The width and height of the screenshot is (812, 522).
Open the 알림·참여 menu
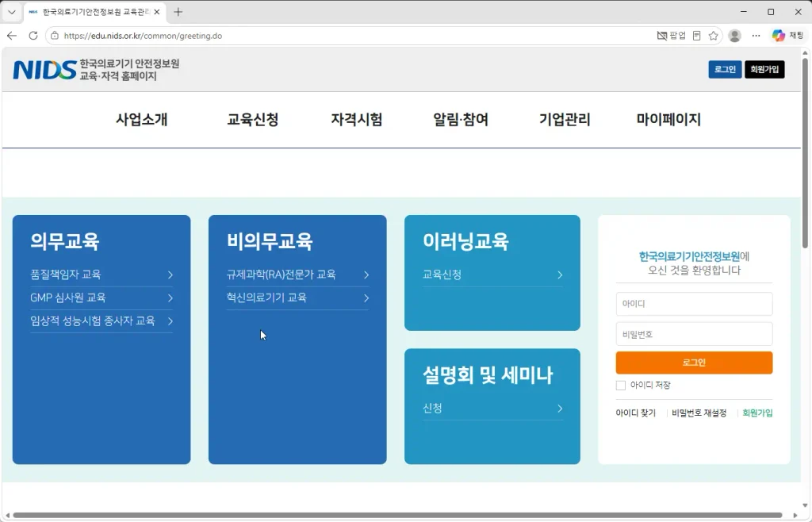click(461, 120)
